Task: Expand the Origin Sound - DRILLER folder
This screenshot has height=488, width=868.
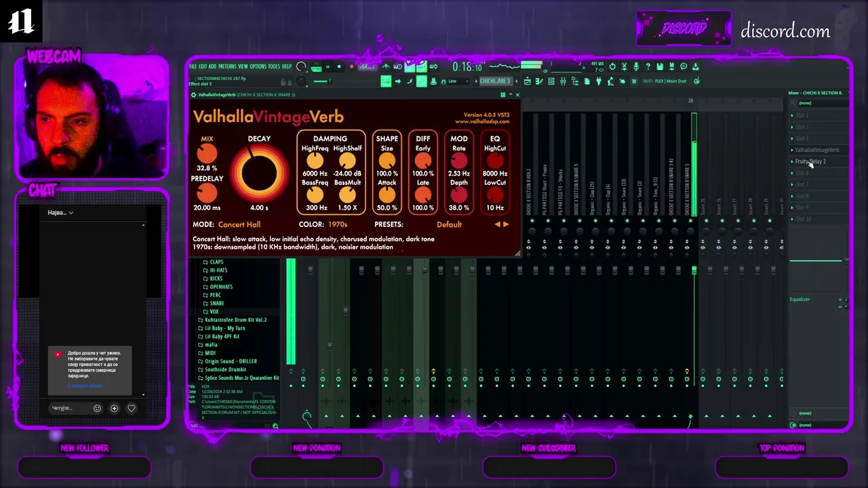Action: pyautogui.click(x=231, y=361)
